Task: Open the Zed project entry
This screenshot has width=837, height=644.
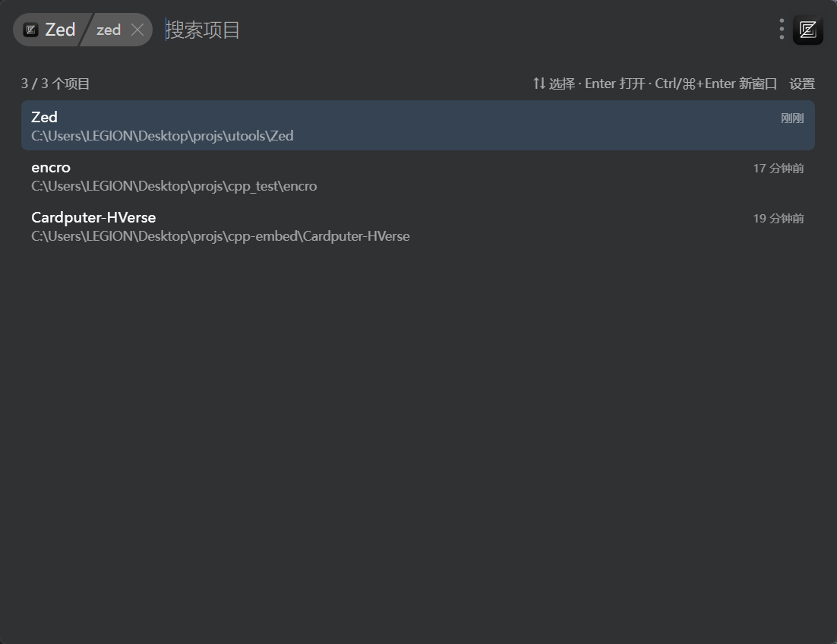Action: (x=418, y=125)
